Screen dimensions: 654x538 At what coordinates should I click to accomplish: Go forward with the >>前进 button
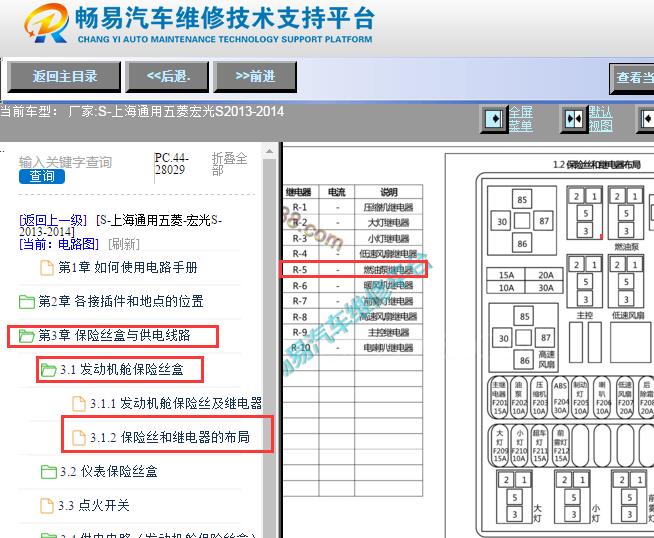coord(255,77)
